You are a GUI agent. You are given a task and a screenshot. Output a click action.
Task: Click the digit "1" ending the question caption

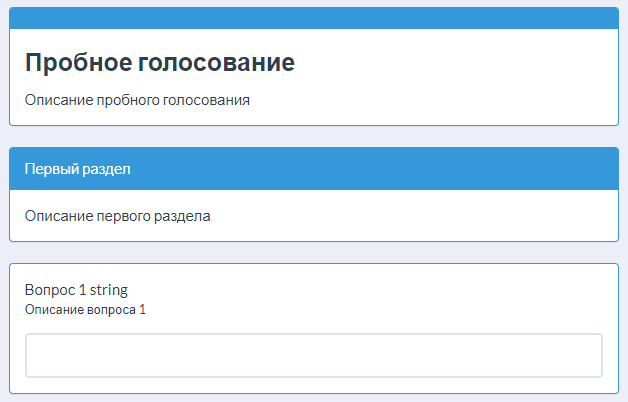click(142, 310)
